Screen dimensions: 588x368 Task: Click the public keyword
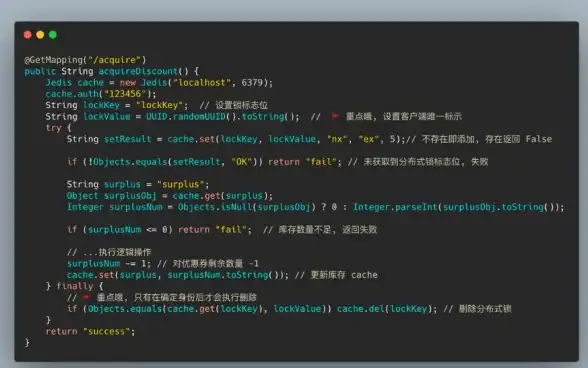click(x=40, y=71)
